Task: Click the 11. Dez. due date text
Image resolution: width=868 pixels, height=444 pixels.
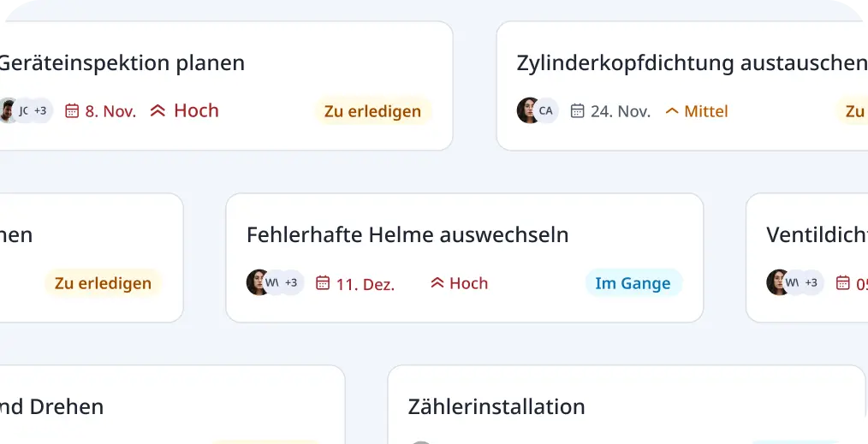Action: 366,284
